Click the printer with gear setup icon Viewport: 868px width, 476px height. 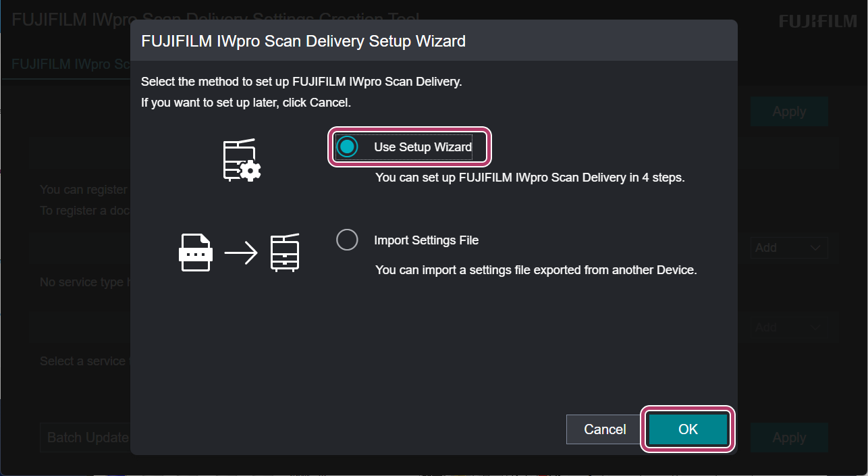pos(242,160)
